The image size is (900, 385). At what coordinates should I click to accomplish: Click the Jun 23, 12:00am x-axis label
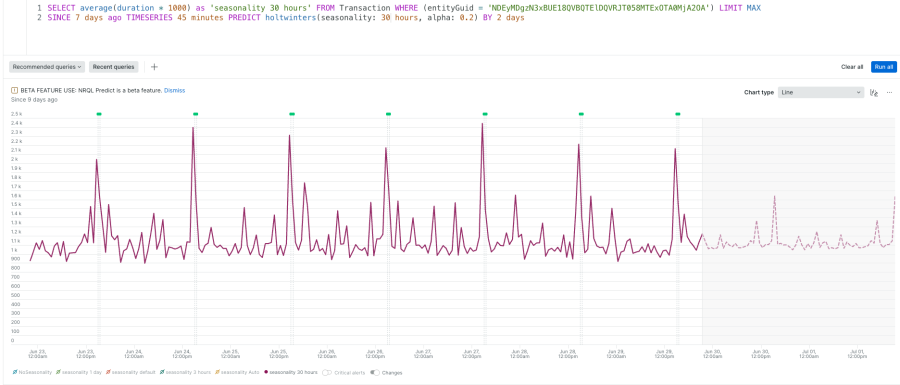(x=37, y=353)
